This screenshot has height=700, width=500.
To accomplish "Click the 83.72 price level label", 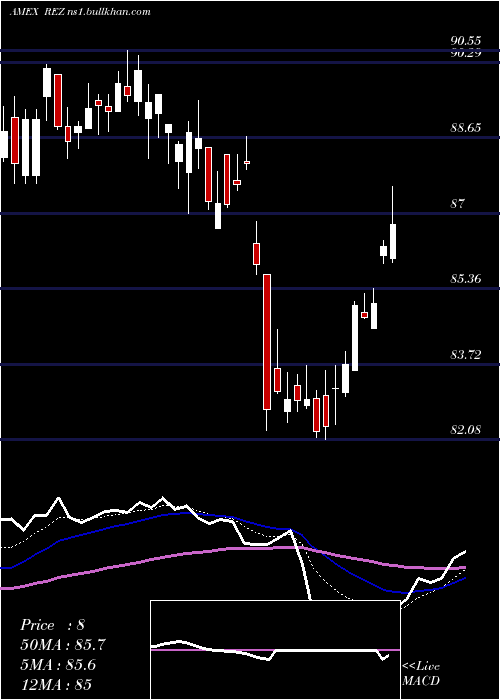I will click(x=465, y=355).
